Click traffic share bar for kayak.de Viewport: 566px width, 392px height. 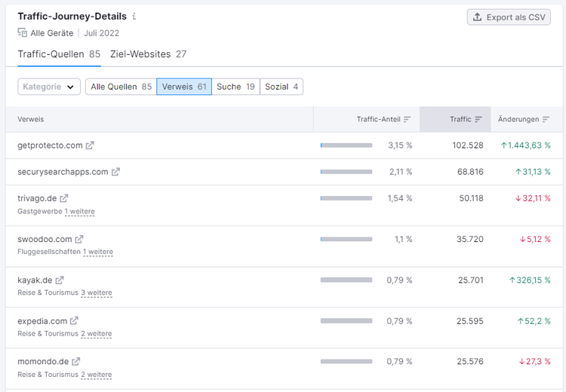coord(346,280)
